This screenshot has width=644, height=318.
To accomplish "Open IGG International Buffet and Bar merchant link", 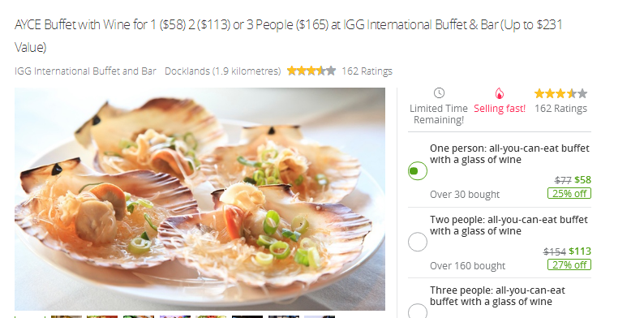I will click(85, 71).
